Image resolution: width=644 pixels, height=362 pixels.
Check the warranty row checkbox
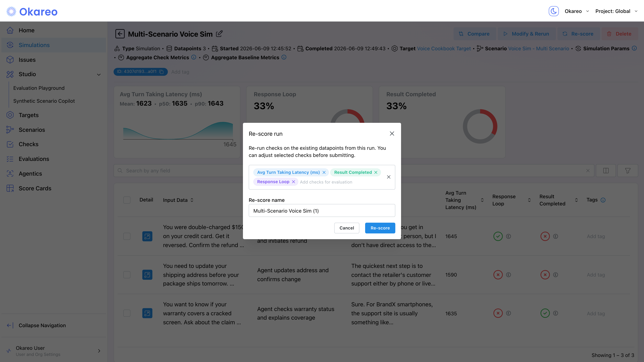click(x=127, y=313)
